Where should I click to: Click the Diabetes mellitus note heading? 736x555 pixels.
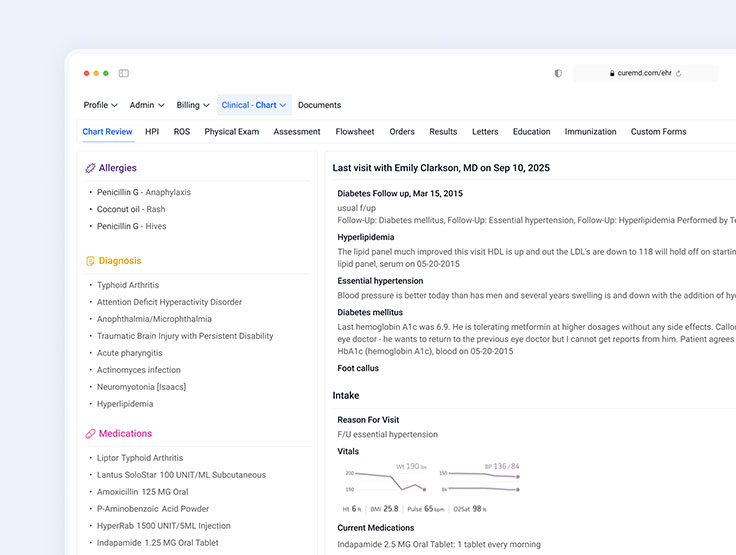pyautogui.click(x=370, y=312)
